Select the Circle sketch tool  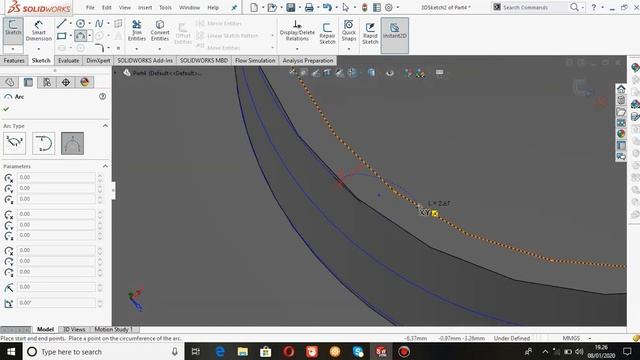(81, 24)
